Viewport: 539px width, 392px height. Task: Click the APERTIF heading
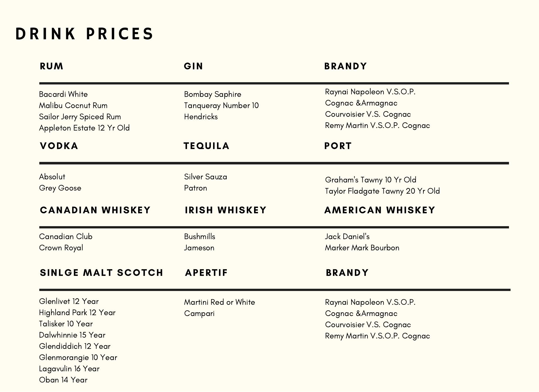point(206,273)
